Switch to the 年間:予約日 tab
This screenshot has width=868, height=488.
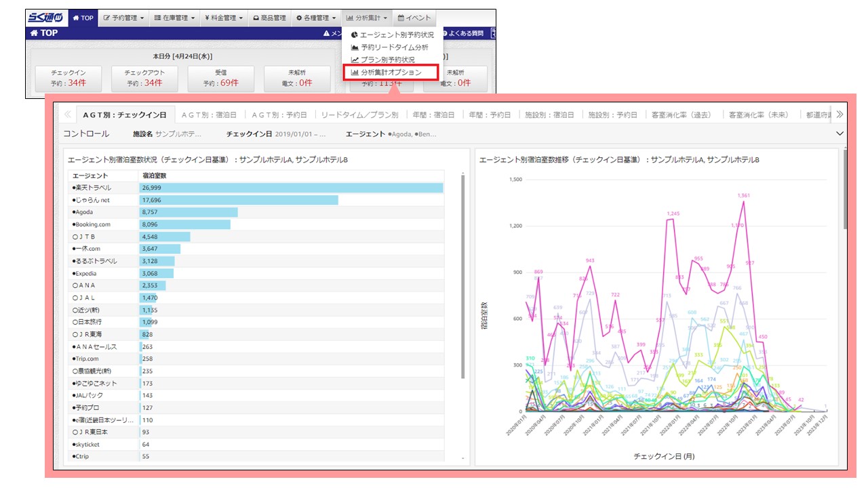coord(491,115)
